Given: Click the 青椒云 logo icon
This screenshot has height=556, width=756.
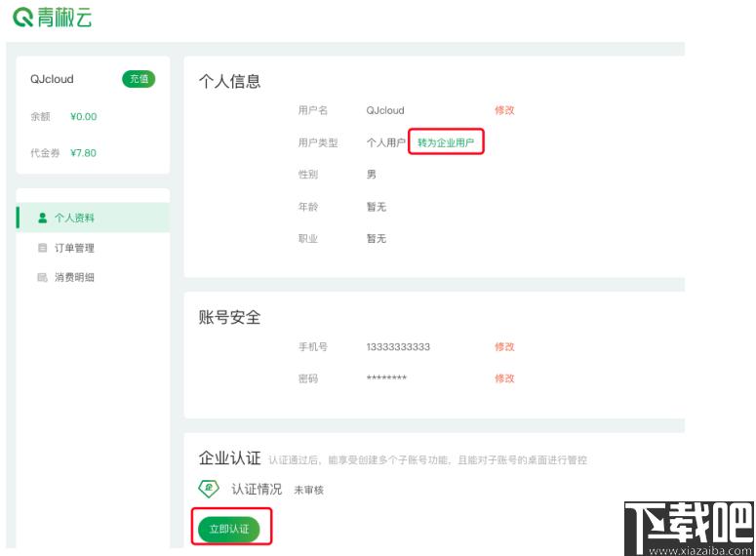Looking at the screenshot, I should coord(22,18).
